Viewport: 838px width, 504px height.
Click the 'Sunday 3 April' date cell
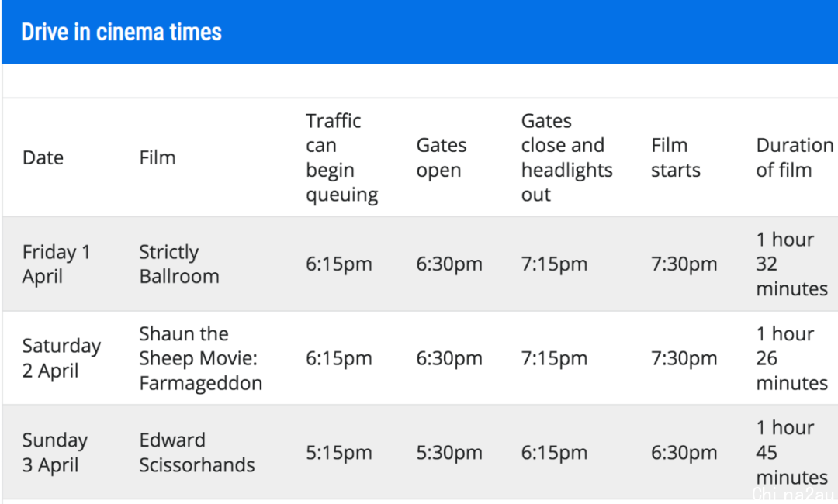point(55,453)
